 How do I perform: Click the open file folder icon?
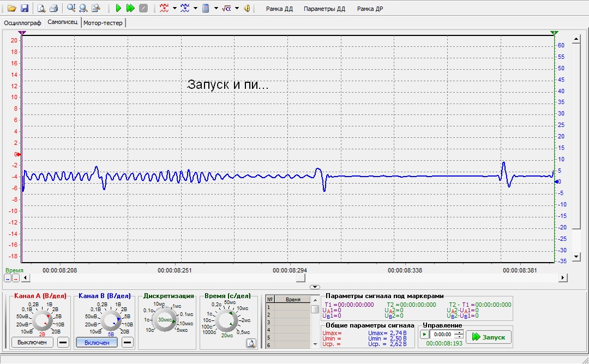pyautogui.click(x=11, y=8)
